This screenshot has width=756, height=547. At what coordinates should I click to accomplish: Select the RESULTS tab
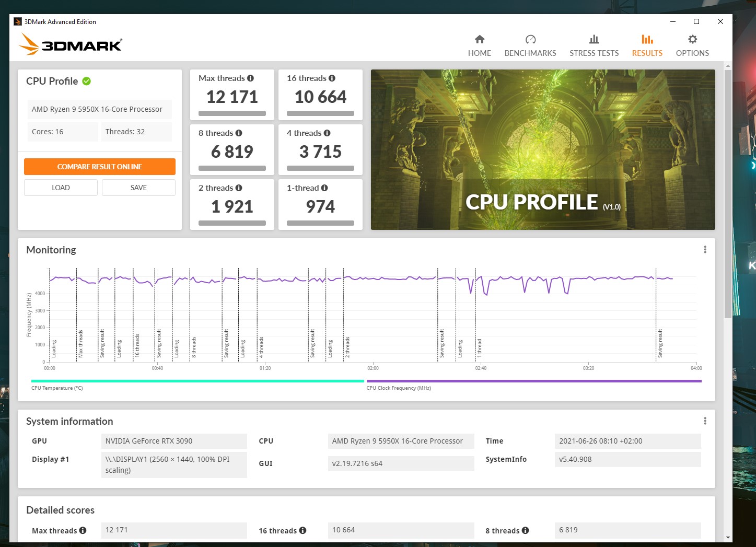[x=647, y=46]
